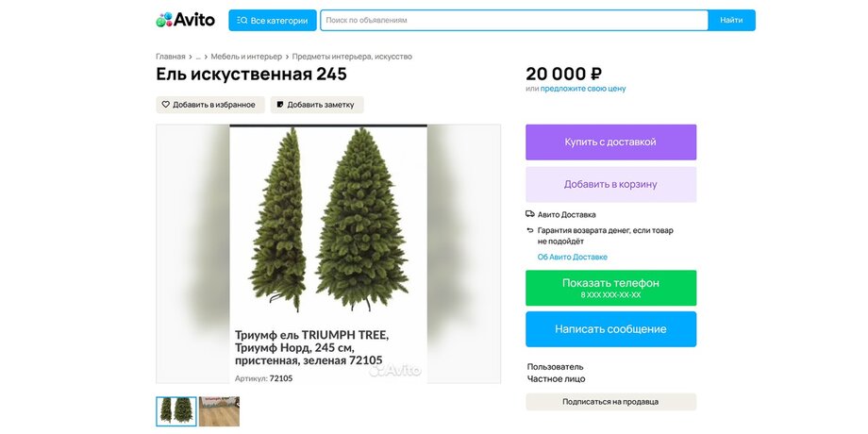868x434 pixels.
Task: Click the Авито Доставка truck icon
Action: coord(530,214)
